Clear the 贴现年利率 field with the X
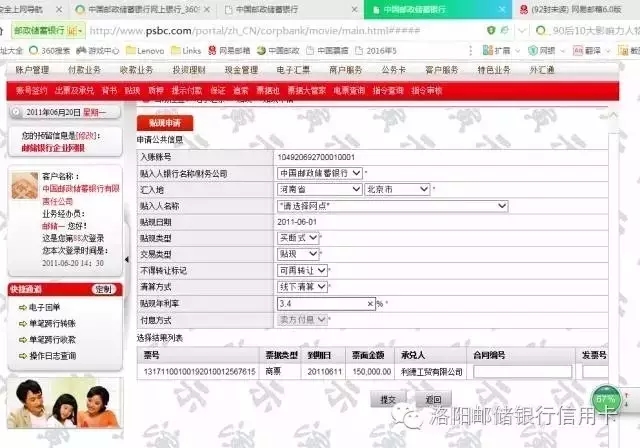 click(370, 304)
